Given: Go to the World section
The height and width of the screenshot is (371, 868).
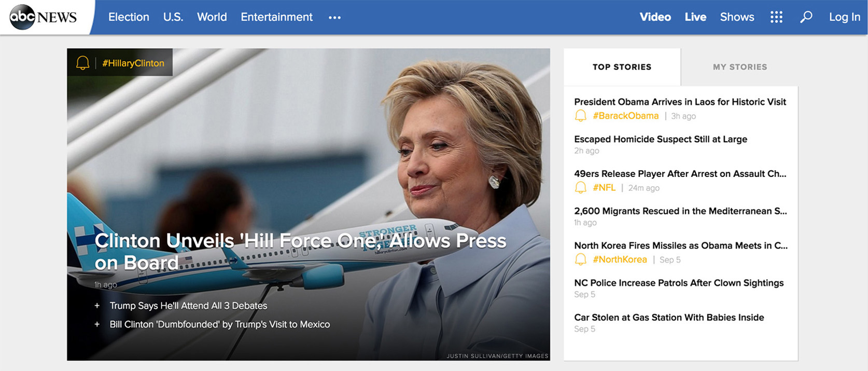Looking at the screenshot, I should click(212, 17).
